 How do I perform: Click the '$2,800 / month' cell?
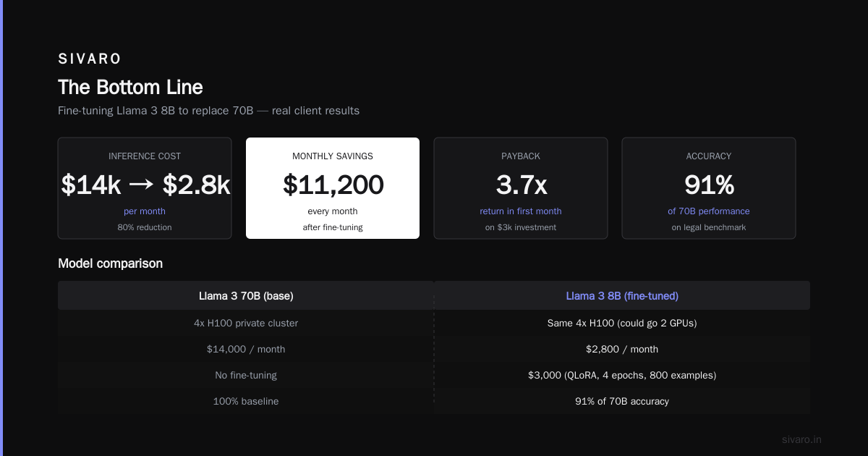pyautogui.click(x=622, y=349)
